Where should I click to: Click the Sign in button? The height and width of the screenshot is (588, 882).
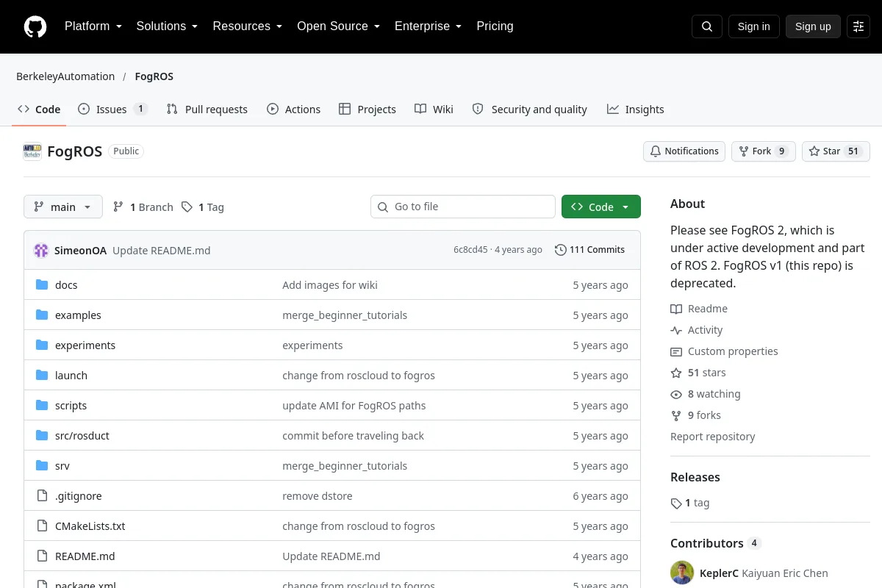(x=754, y=26)
